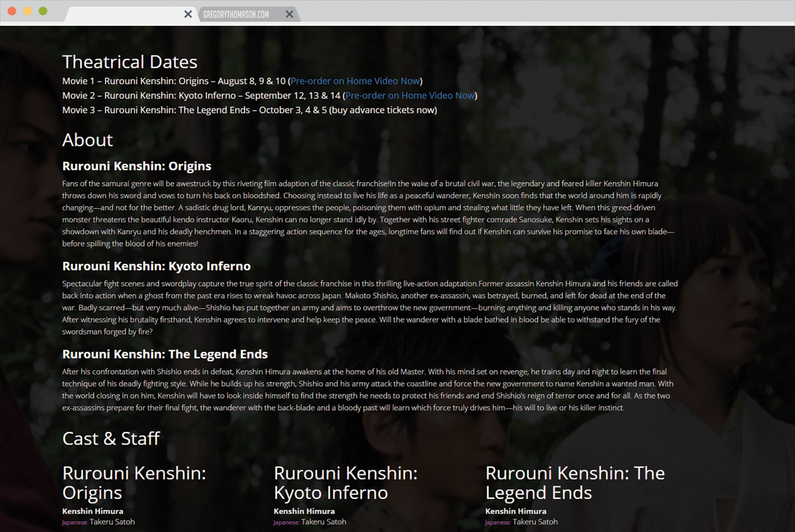This screenshot has width=795, height=532.
Task: Click the Cast & Staff heading
Action: pyautogui.click(x=111, y=438)
